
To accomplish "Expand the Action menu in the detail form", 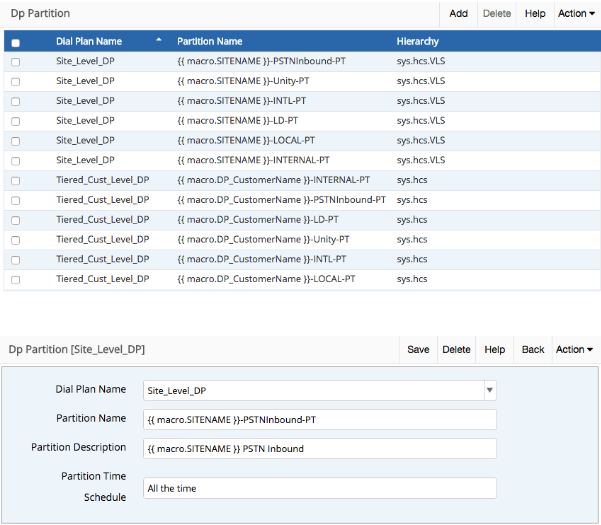I will pyautogui.click(x=573, y=350).
